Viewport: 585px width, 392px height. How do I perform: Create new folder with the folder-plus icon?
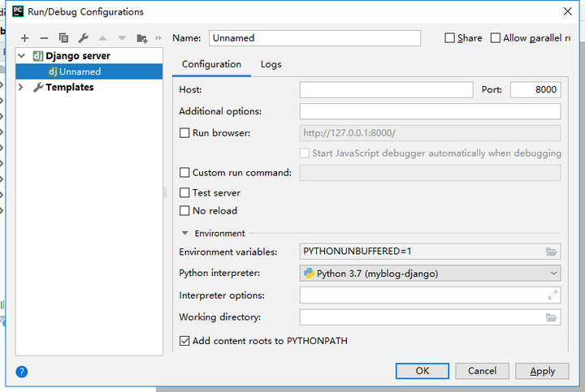[x=142, y=38]
